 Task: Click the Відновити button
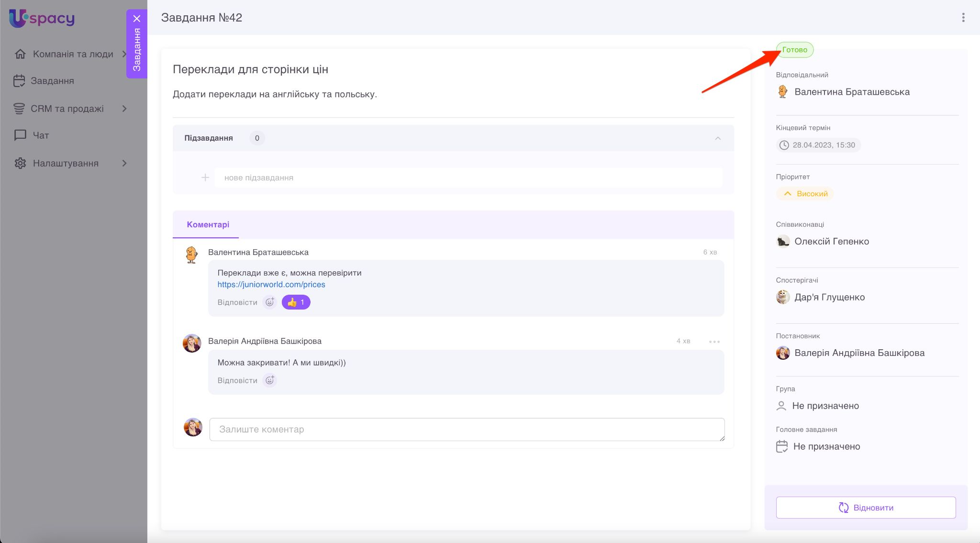[x=866, y=508]
